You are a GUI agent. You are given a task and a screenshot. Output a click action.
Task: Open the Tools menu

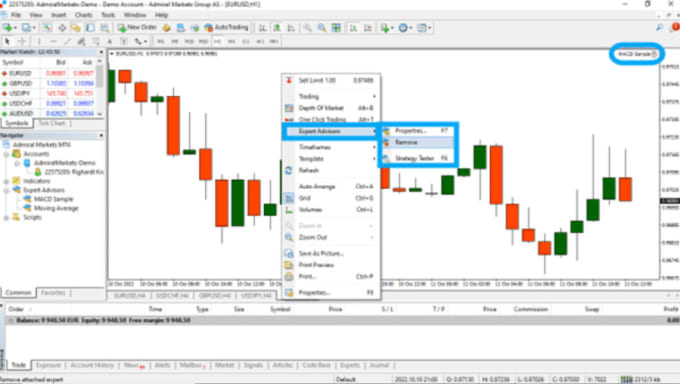pos(108,15)
